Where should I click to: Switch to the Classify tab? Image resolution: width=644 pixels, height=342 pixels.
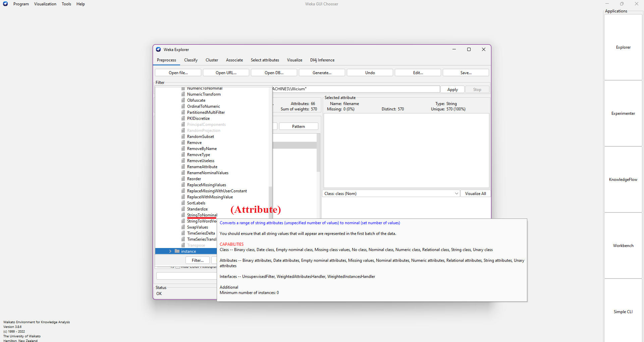(191, 60)
